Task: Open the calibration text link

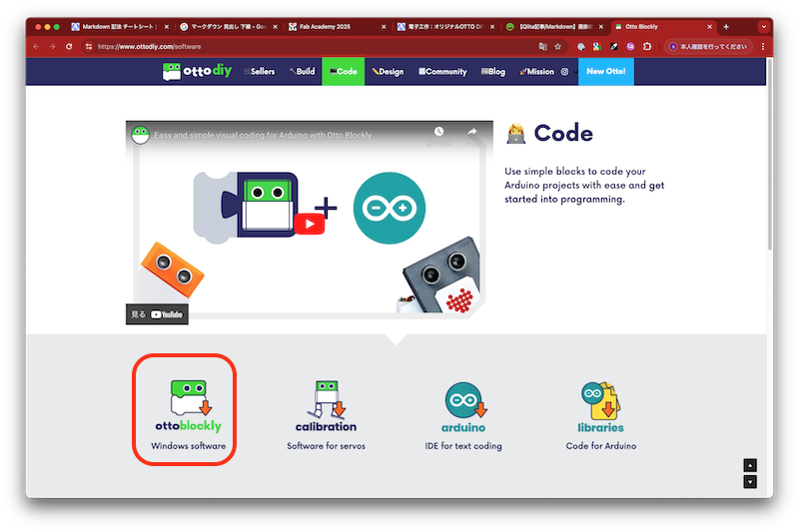Action: (327, 426)
